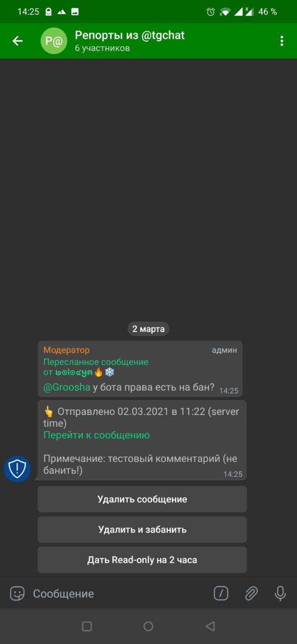Open "Перейти к сообщению" link
This screenshot has height=644, width=297.
click(x=96, y=435)
